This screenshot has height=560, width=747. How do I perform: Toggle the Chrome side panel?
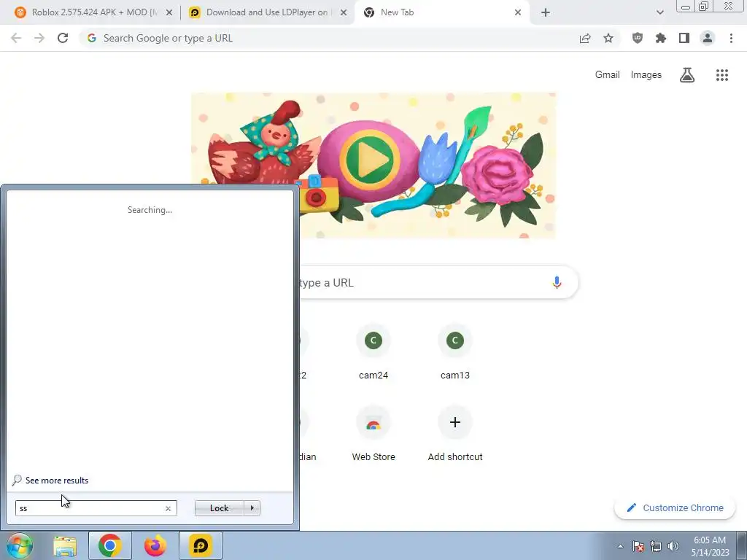684,38
